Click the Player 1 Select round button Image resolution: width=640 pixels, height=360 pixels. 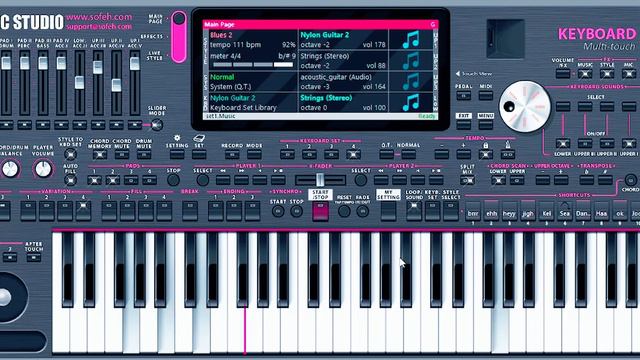coord(202,180)
